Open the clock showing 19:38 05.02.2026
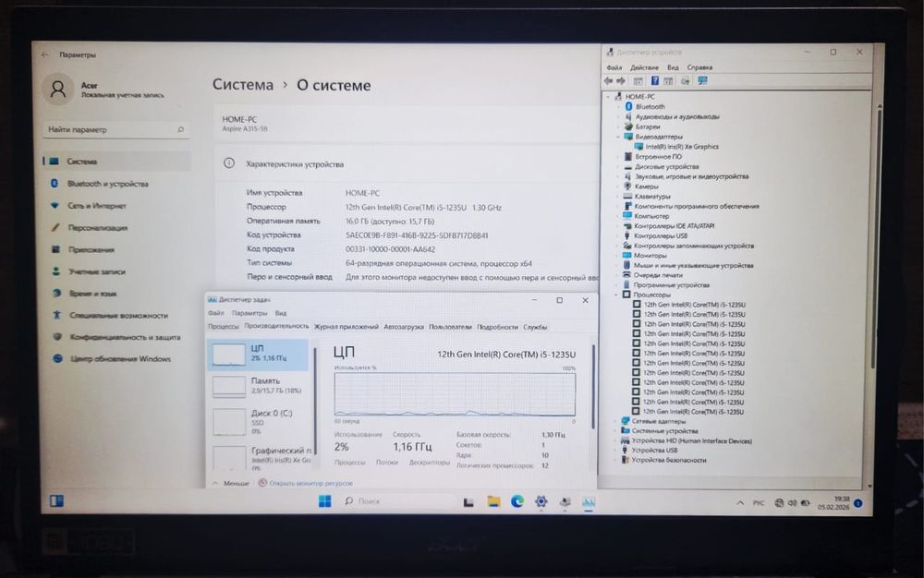Viewport: 924px width, 578px height. [833, 502]
